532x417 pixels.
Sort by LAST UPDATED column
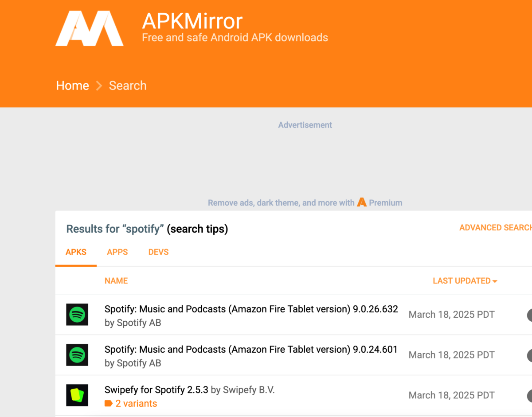(465, 281)
